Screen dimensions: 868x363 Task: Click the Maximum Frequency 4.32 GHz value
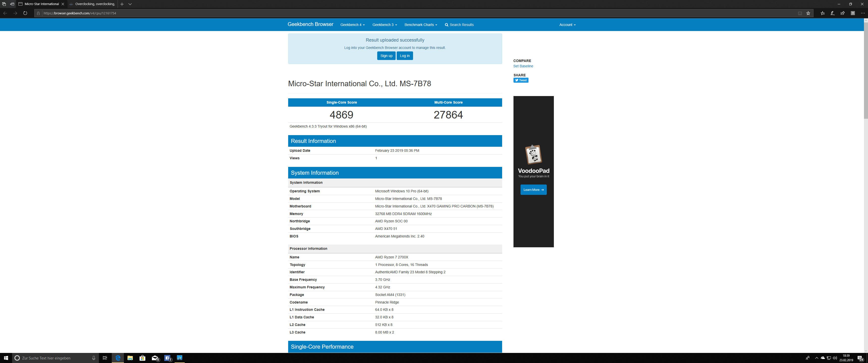tap(383, 287)
